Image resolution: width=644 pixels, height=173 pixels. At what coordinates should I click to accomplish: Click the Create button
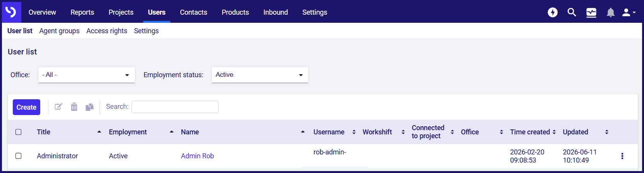(26, 107)
